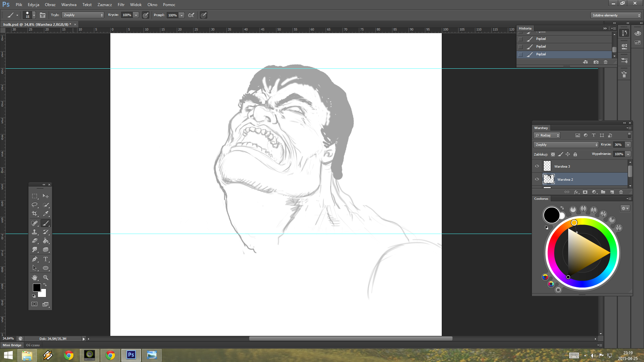Toggle lock all padlock in Warstwy
Image resolution: width=644 pixels, height=362 pixels.
point(575,154)
